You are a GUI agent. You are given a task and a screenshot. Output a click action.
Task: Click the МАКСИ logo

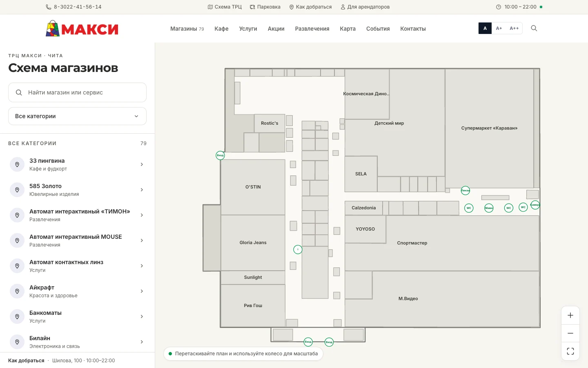pos(82,29)
